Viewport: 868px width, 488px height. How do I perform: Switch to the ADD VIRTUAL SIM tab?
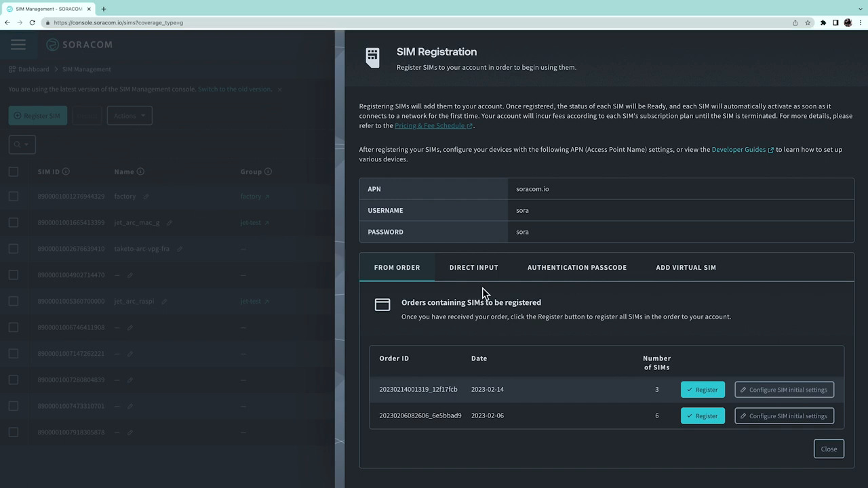coord(686,268)
